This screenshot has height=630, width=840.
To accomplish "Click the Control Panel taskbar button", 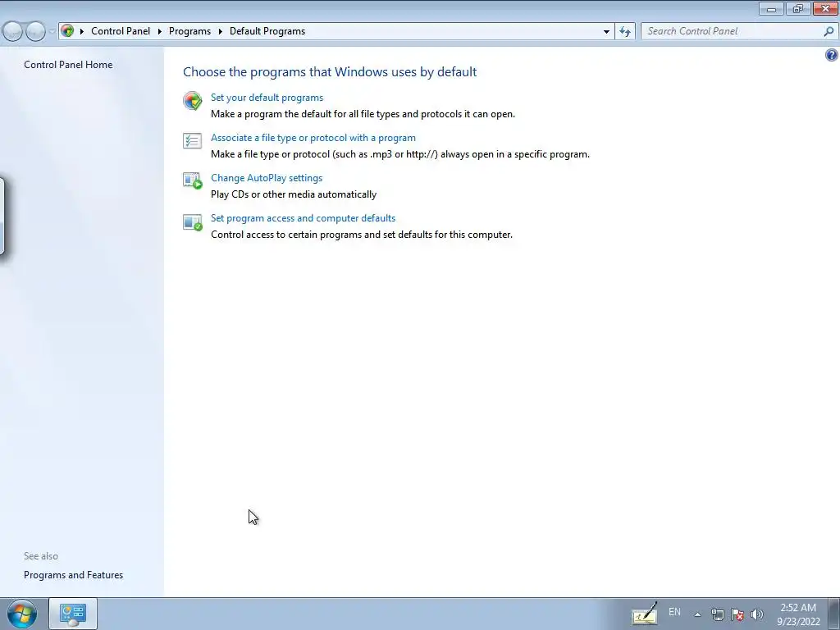I will tap(73, 614).
